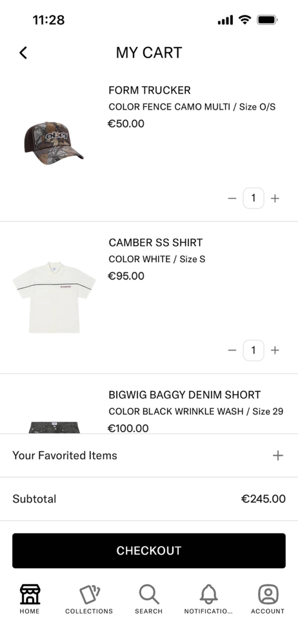
Task: Open the Account profile icon
Action: (x=268, y=594)
